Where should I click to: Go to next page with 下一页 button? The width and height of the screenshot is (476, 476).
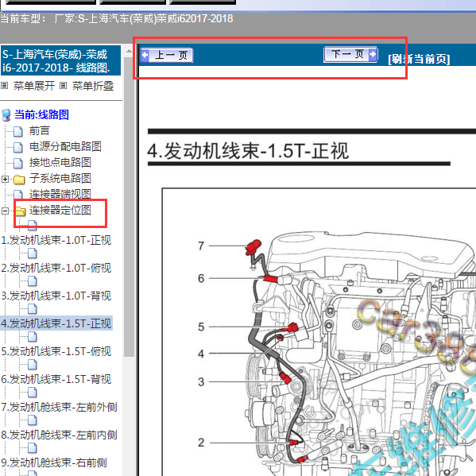click(350, 54)
